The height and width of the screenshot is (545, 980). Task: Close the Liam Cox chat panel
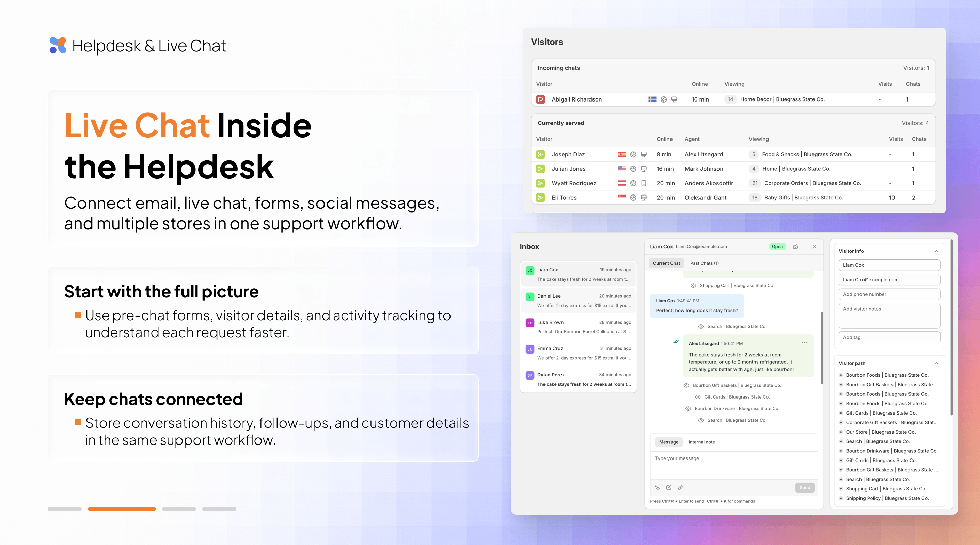coord(814,247)
